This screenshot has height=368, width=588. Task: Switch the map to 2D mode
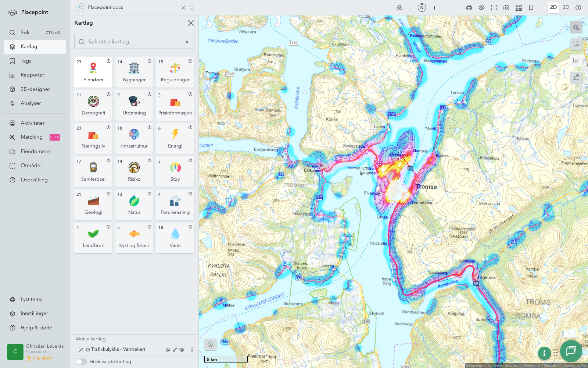[x=553, y=7]
